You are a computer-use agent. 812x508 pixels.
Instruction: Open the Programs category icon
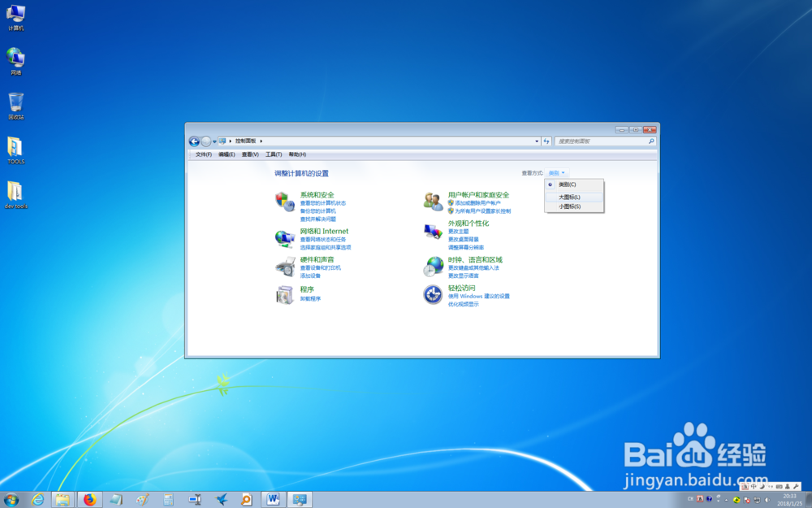(285, 295)
